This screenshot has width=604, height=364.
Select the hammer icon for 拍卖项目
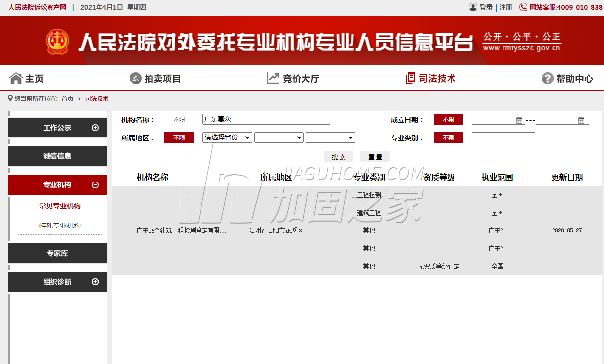click(x=135, y=78)
